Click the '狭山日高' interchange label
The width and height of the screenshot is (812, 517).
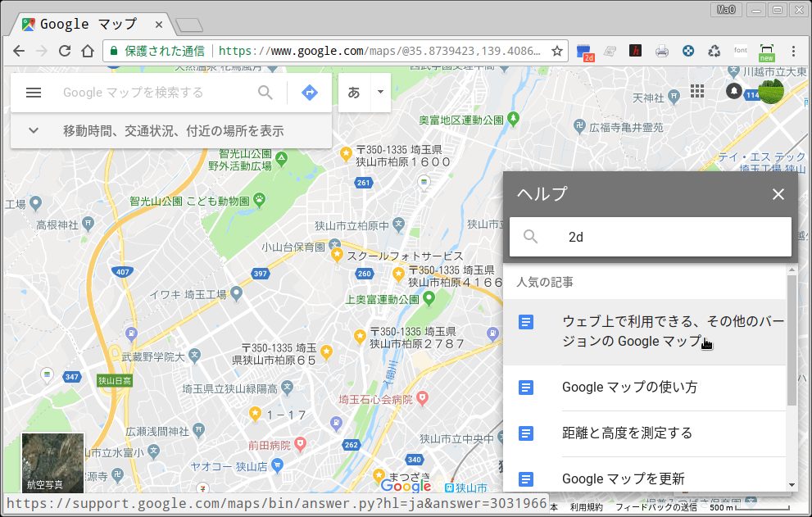115,381
